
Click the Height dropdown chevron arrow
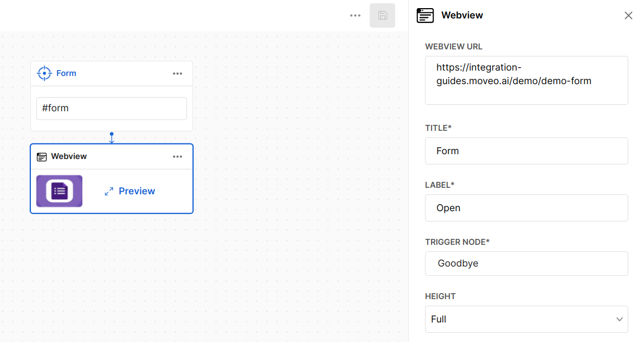(x=619, y=319)
